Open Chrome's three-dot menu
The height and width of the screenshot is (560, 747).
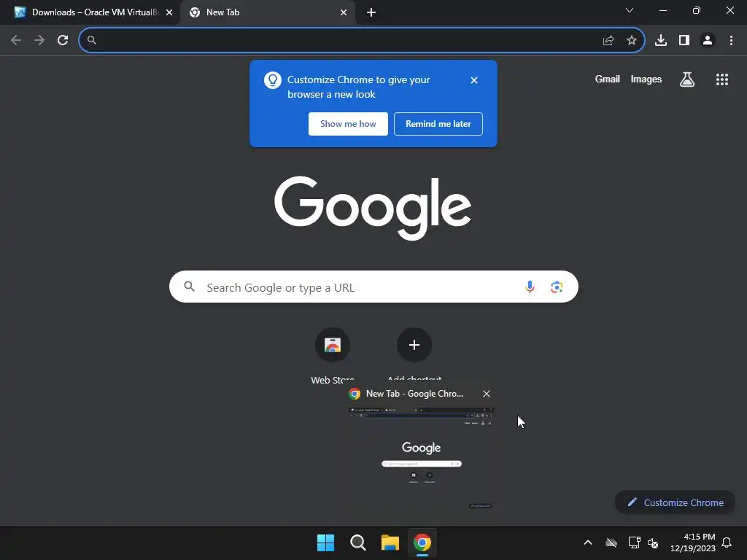[731, 40]
